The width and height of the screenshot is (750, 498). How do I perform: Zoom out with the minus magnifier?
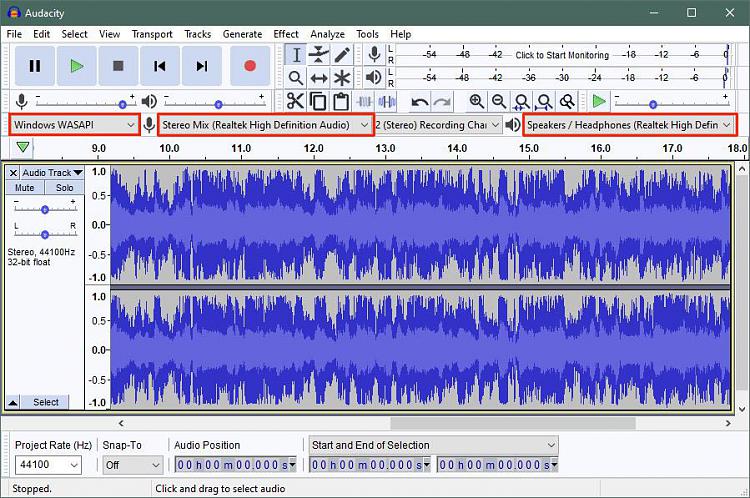[499, 101]
